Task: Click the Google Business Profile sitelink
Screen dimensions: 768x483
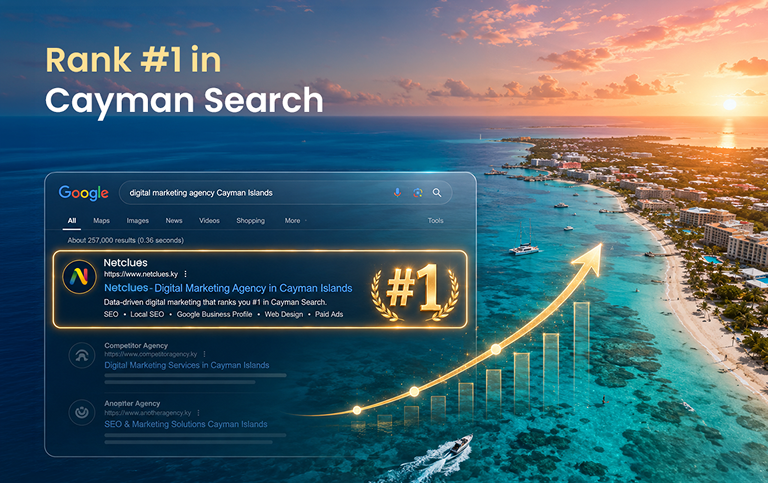Action: (215, 314)
